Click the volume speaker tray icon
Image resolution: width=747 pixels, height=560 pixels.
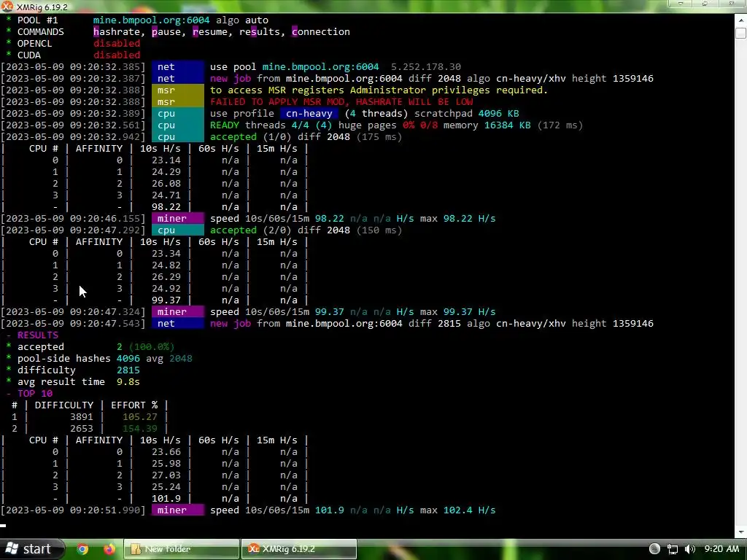[x=689, y=549]
